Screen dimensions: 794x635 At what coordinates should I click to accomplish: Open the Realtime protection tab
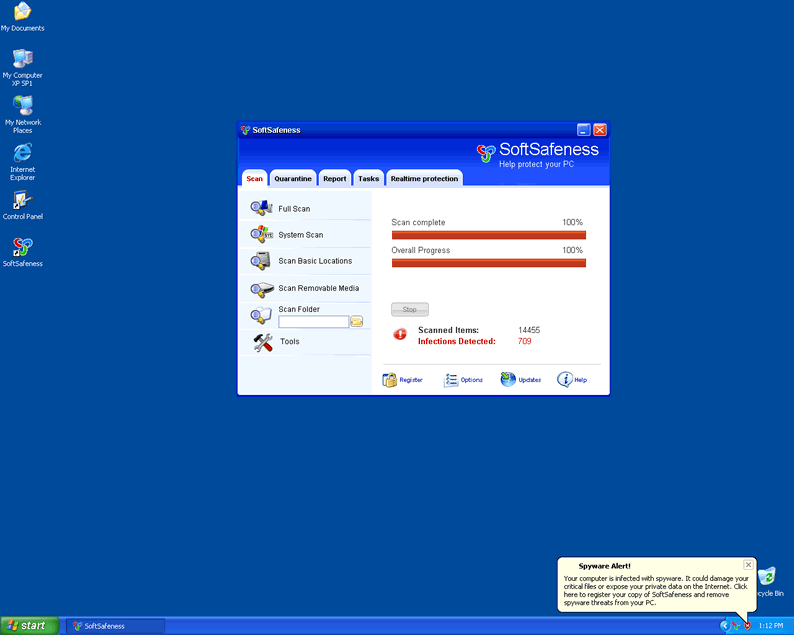tap(424, 179)
